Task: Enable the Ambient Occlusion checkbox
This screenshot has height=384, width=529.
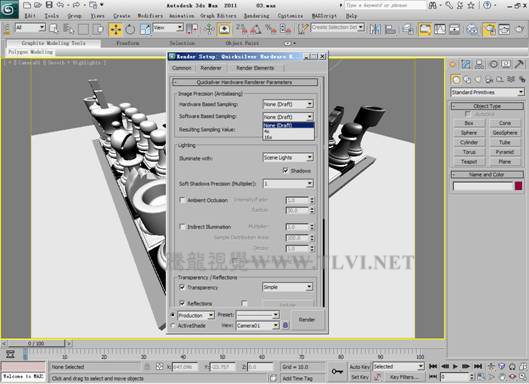Action: tap(182, 200)
